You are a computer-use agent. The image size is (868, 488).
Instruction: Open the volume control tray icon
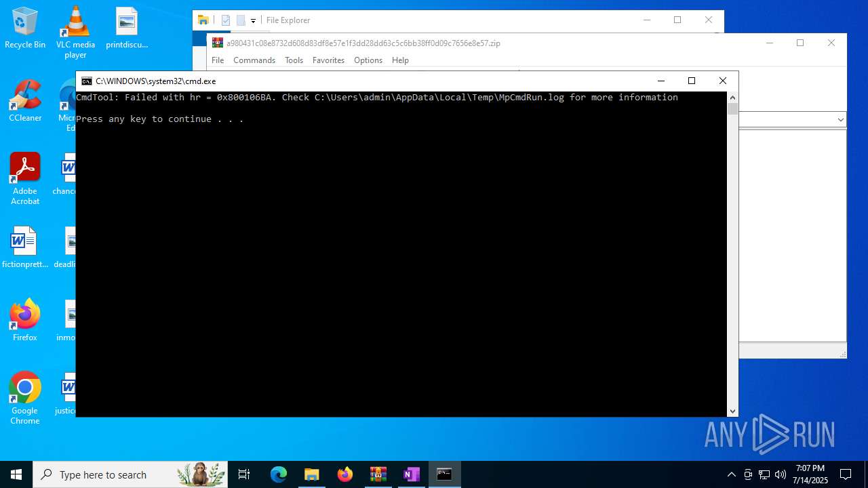point(781,474)
